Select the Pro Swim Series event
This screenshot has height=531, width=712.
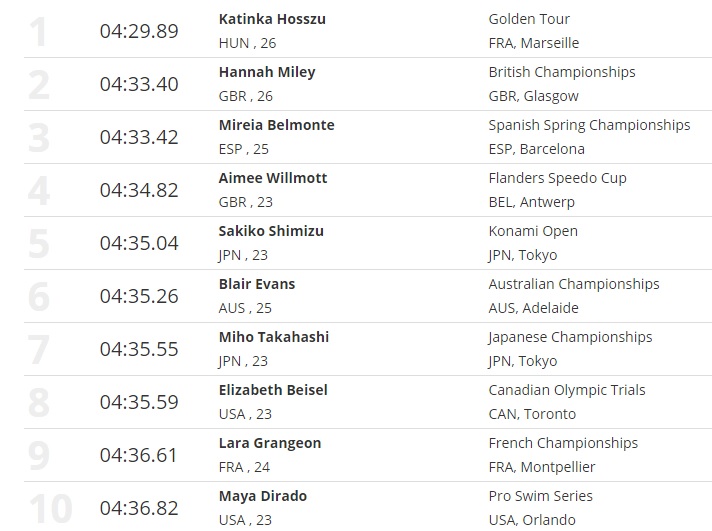540,496
